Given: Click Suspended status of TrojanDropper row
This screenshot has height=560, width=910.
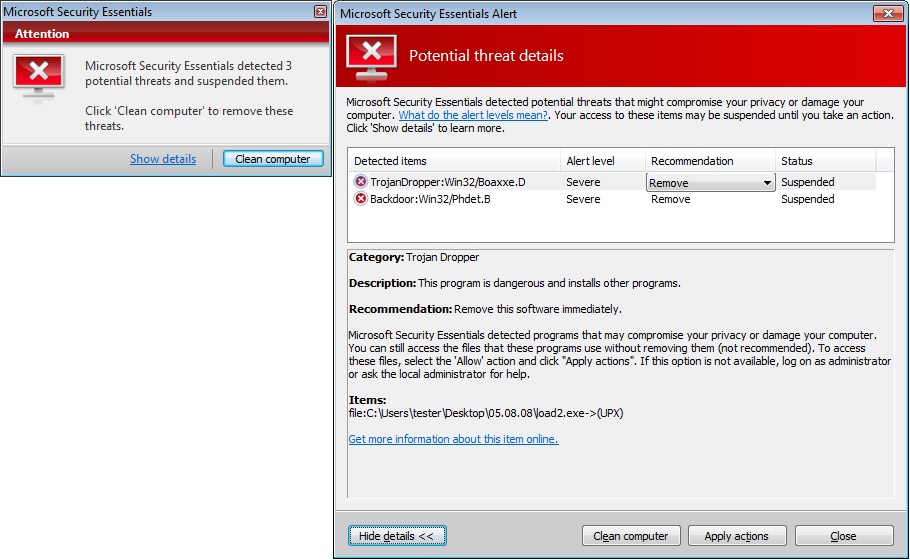Looking at the screenshot, I should [x=807, y=182].
